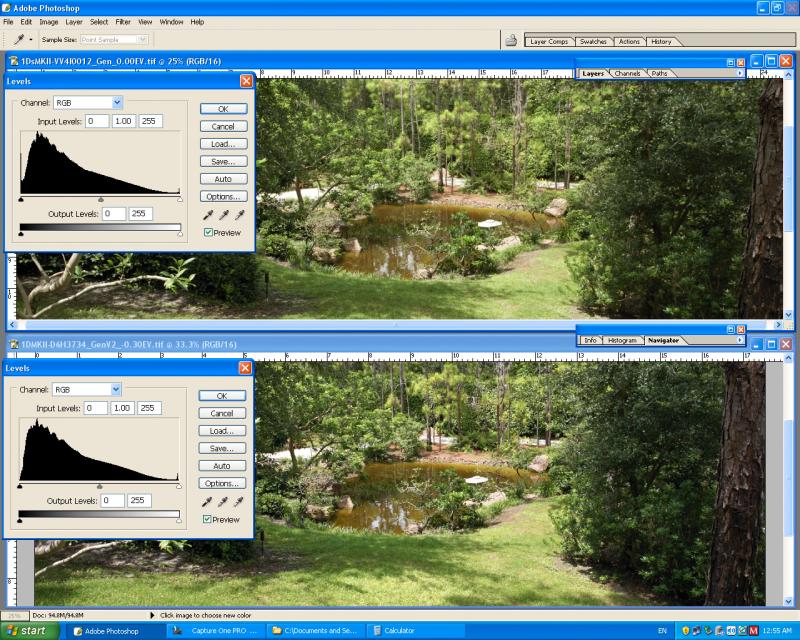
Task: Uncheck Preview in the lower Levels dialog
Action: (207, 519)
